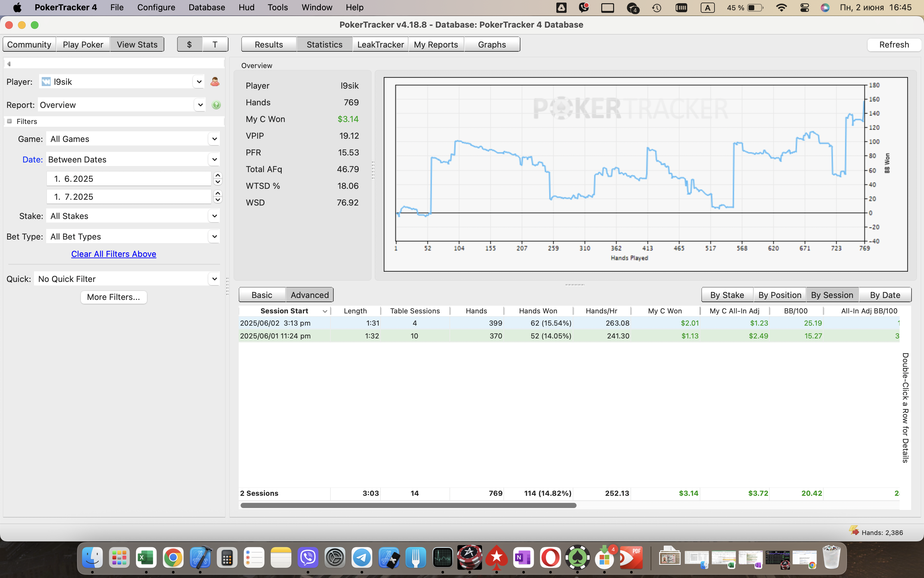Image resolution: width=924 pixels, height=578 pixels.
Task: Open the Tools menu
Action: (278, 8)
